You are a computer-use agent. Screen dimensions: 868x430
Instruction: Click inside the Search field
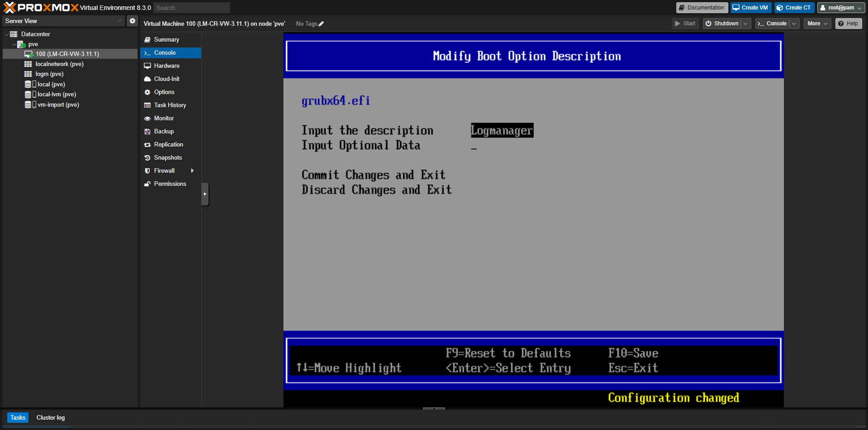191,7
